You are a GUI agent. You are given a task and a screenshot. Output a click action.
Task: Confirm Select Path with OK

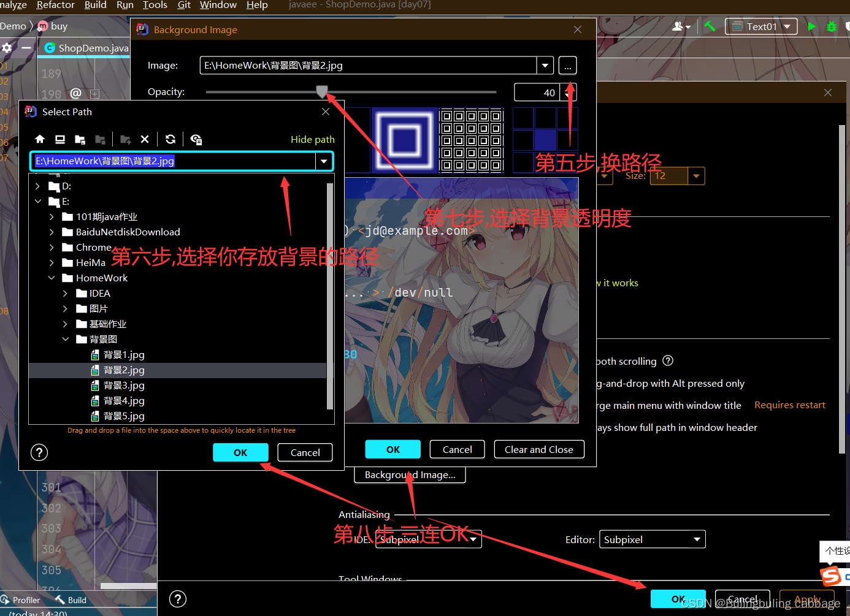240,452
